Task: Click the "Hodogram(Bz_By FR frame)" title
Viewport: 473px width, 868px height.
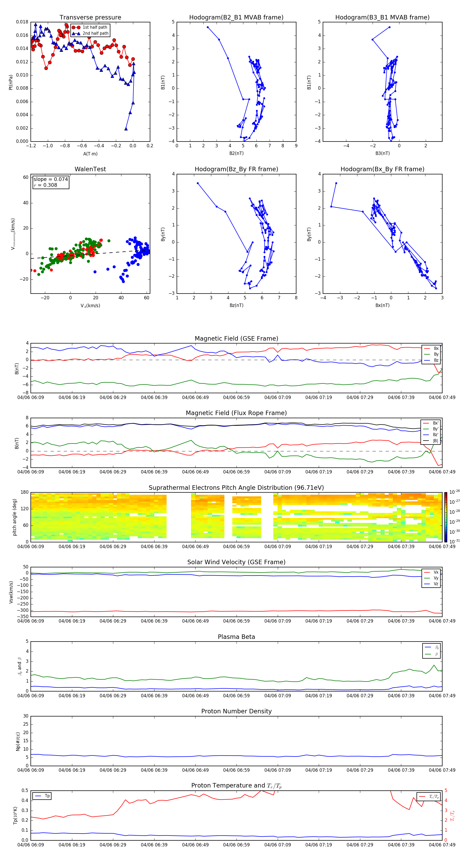Action: (x=236, y=169)
